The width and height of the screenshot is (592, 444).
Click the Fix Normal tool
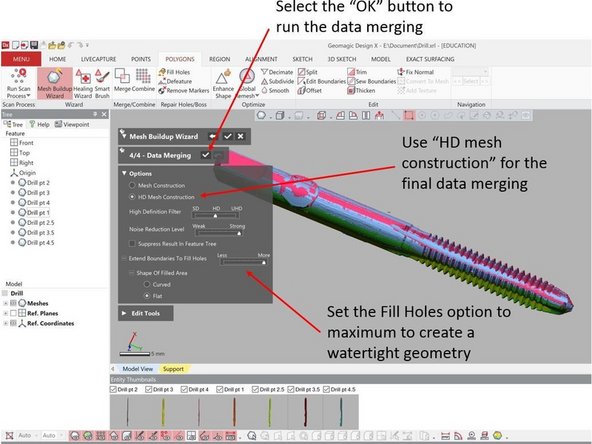416,72
